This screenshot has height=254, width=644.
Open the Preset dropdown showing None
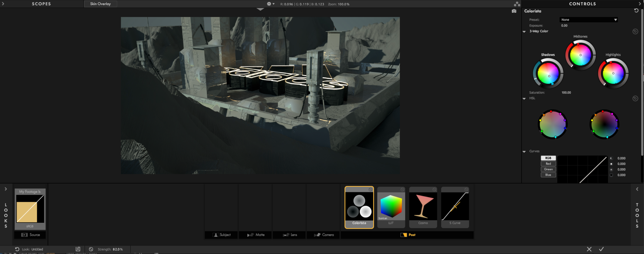589,20
